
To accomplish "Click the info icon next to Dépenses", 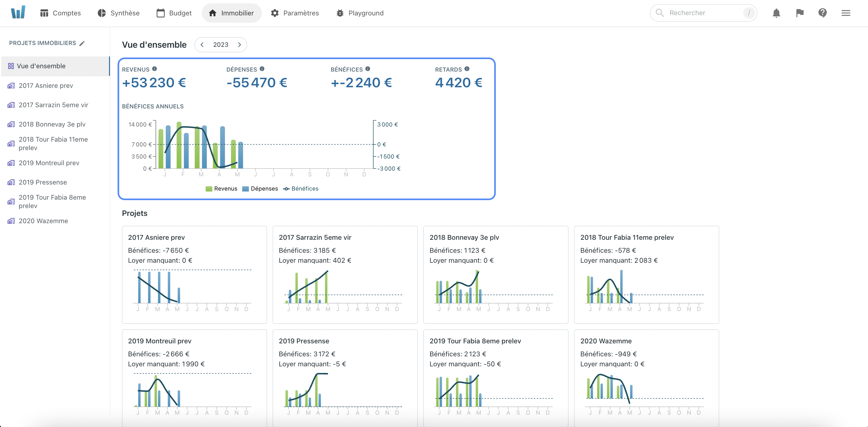I will coord(262,69).
